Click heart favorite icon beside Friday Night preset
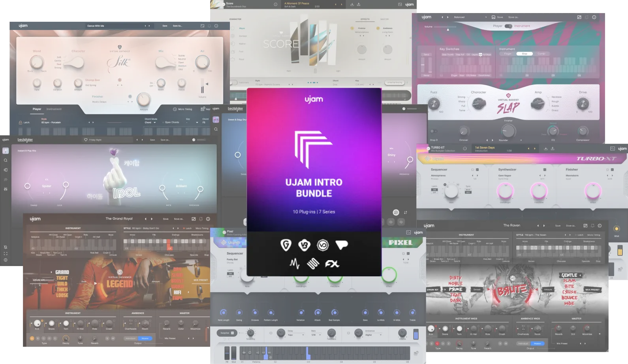This screenshot has height=364, width=628. click(86, 140)
